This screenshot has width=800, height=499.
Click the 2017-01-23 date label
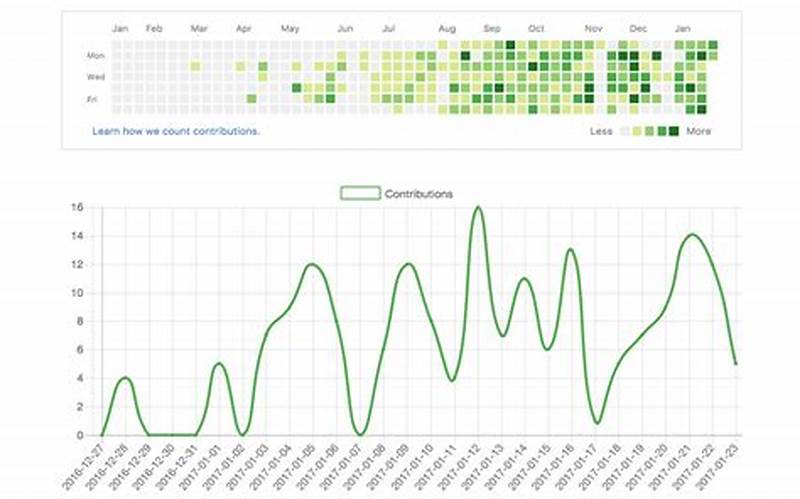pos(716,466)
